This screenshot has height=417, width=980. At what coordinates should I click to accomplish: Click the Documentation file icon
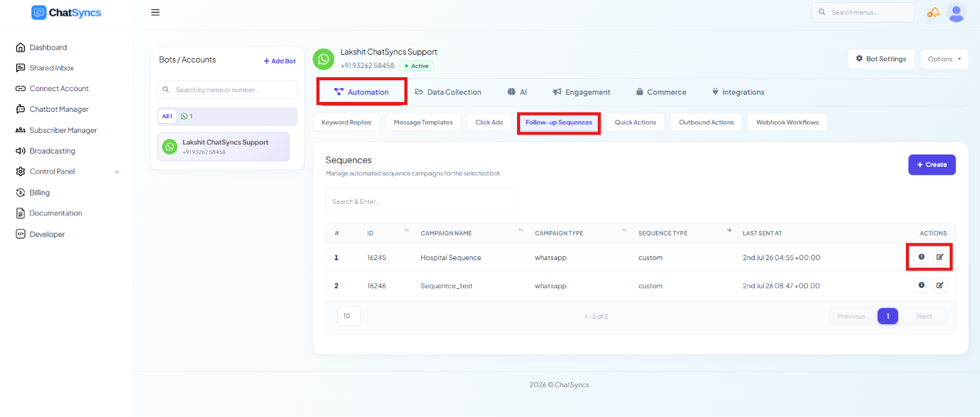[x=21, y=213]
